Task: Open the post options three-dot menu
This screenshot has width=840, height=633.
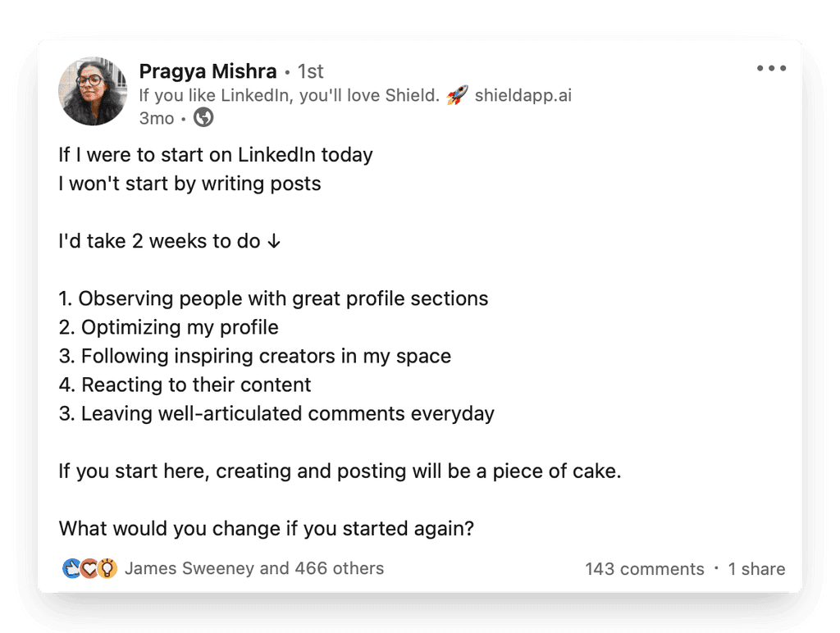Action: tap(770, 68)
